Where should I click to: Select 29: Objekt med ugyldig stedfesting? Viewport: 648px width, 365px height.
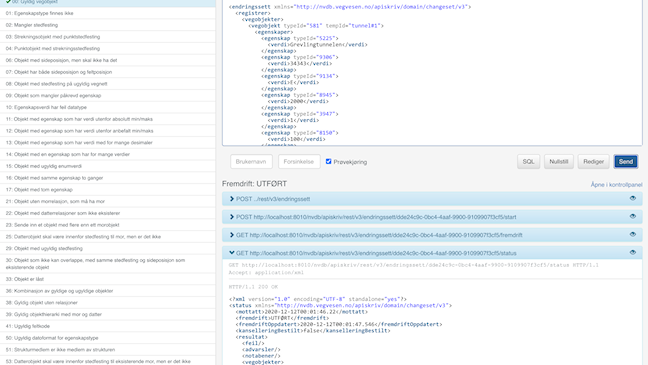(107, 249)
